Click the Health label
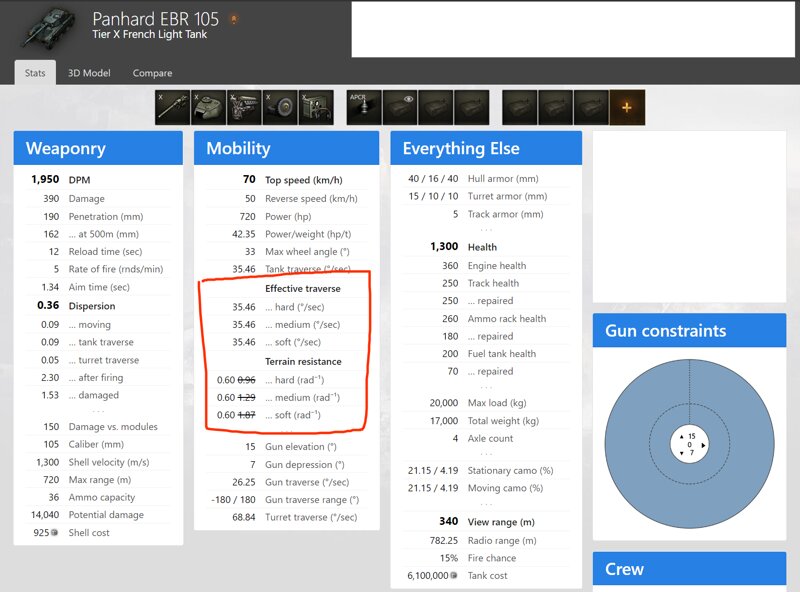The width and height of the screenshot is (800, 592). point(482,247)
